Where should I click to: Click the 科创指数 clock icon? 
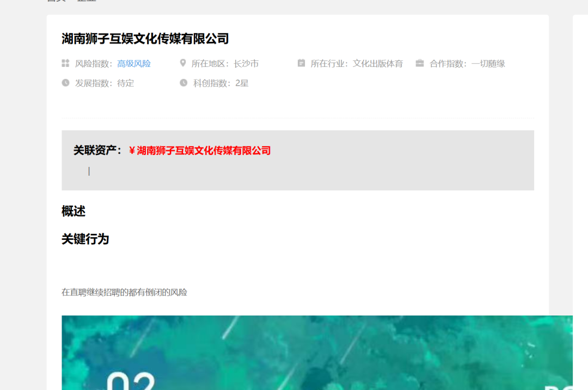[183, 83]
